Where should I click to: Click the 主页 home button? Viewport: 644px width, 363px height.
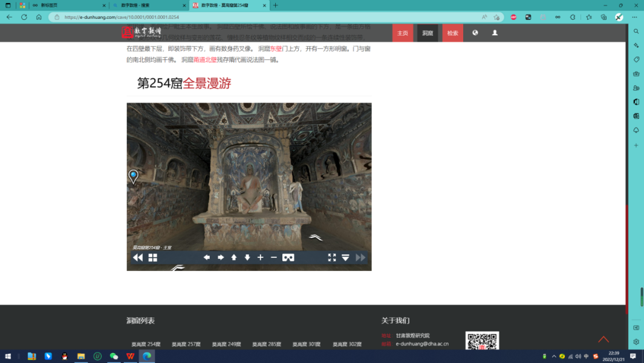point(403,33)
